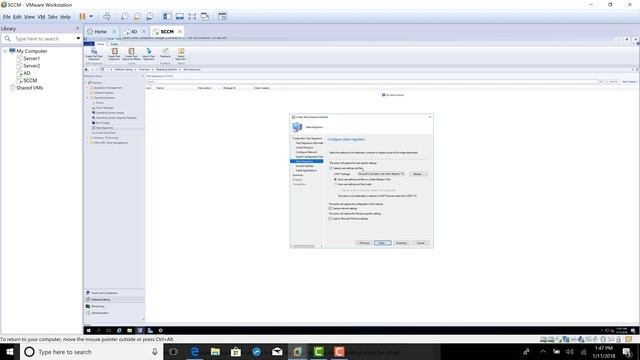The image size is (640, 360).
Task: Click the Previous button in wizard
Action: (x=364, y=243)
